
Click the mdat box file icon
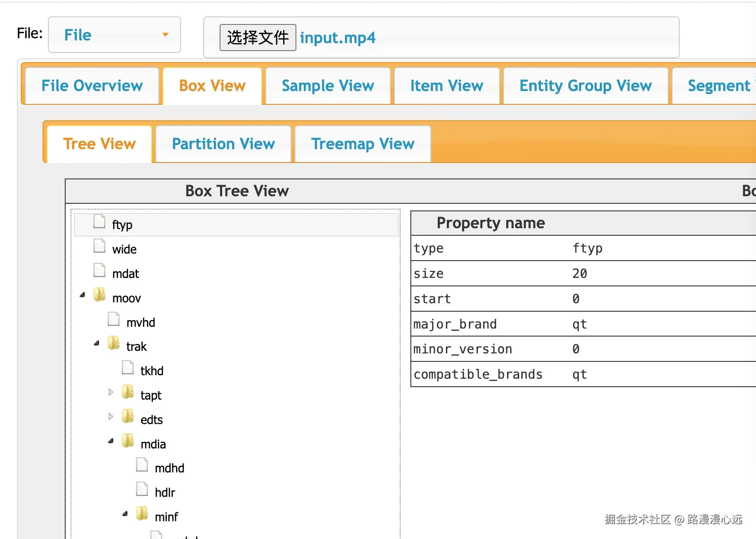tap(99, 270)
